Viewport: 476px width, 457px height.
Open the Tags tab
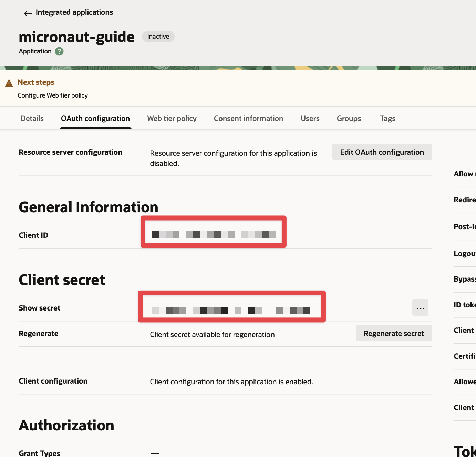387,119
